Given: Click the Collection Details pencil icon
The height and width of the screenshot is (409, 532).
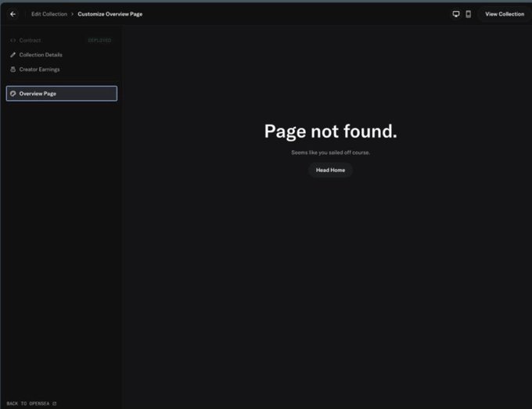Looking at the screenshot, I should (x=13, y=55).
